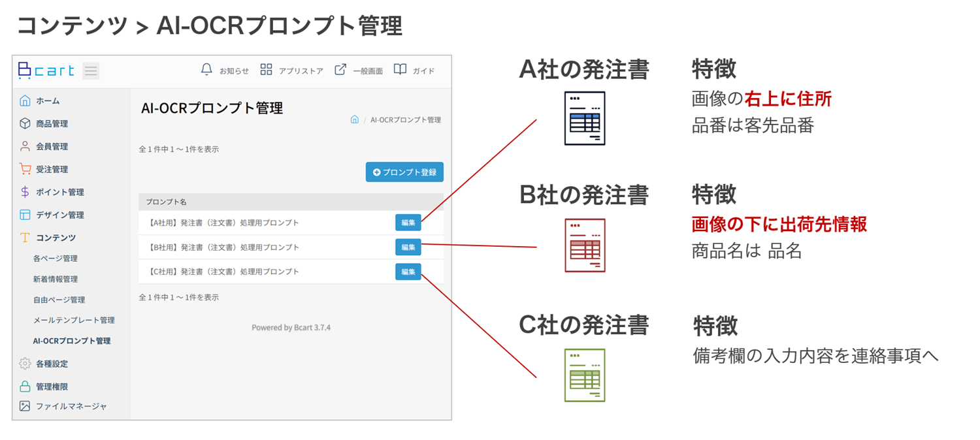Click the プロンプト登録 button
The image size is (980, 440).
[404, 172]
